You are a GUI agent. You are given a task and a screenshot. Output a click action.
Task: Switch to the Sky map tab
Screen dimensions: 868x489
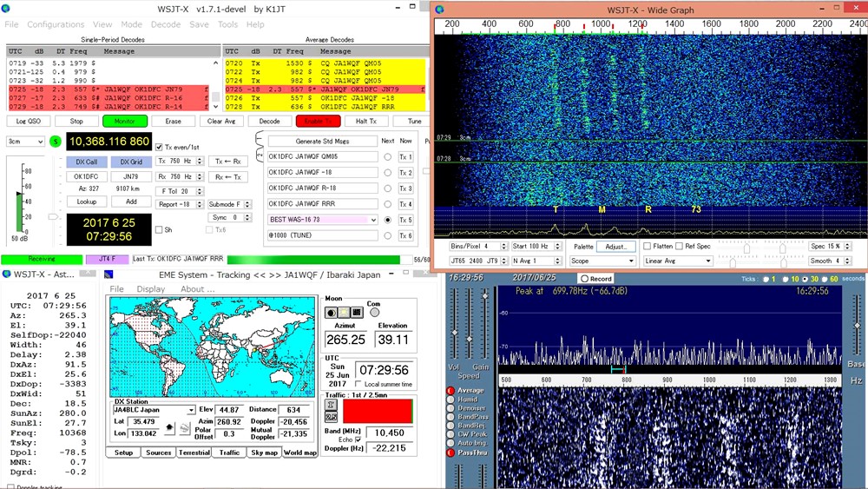pyautogui.click(x=264, y=453)
